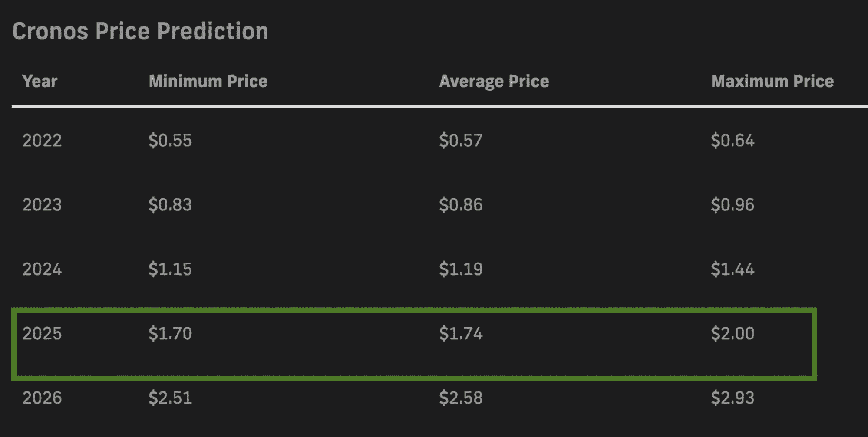Click the $1.74 average price value
The height and width of the screenshot is (437, 868).
[461, 334]
